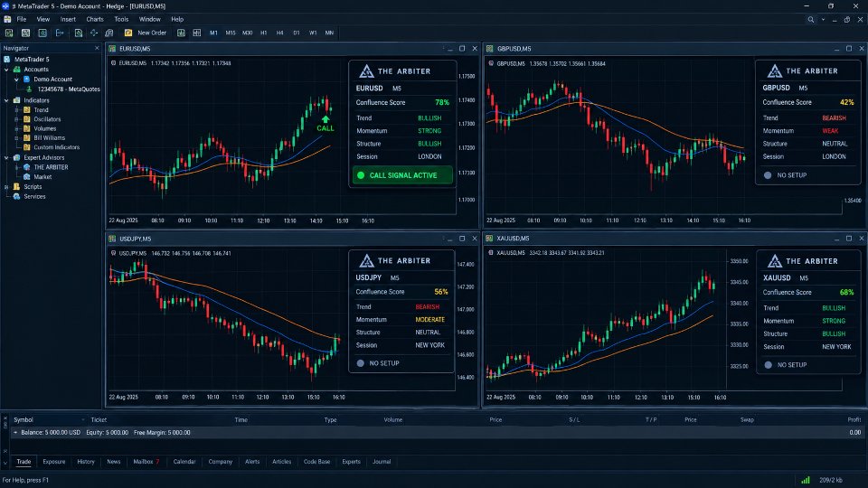The width and height of the screenshot is (868, 488).
Task: Expand the Trend indicators folder
Action: (x=16, y=110)
